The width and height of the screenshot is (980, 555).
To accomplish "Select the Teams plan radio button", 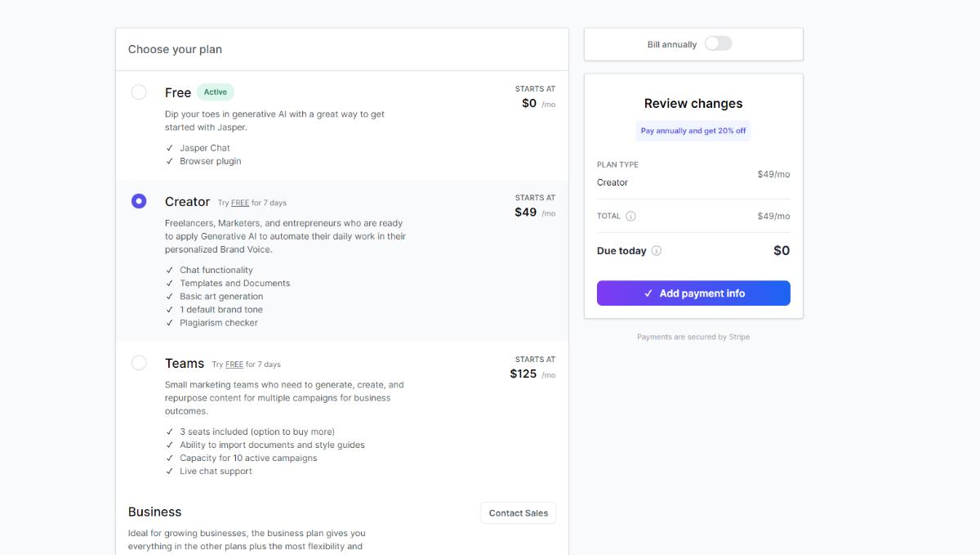I will 139,363.
